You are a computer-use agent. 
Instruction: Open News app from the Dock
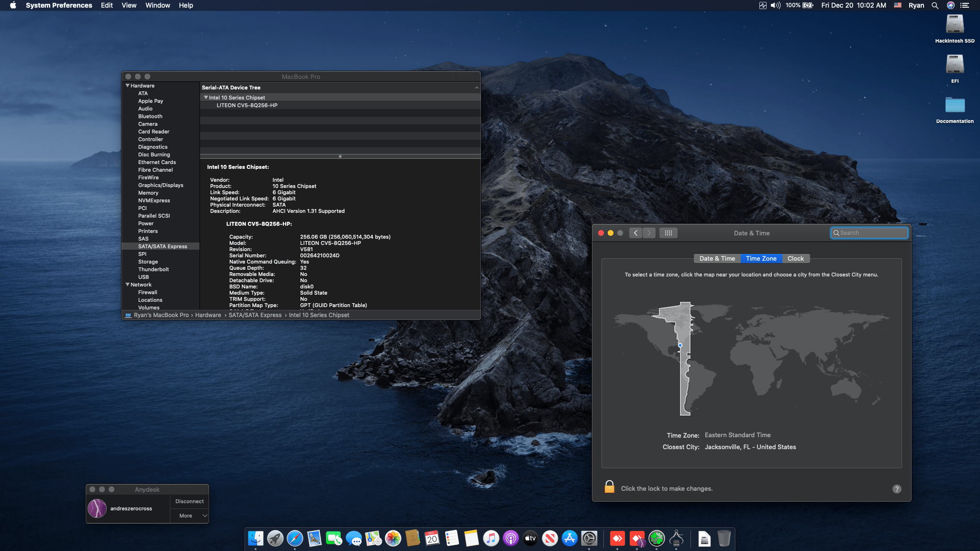pos(550,539)
